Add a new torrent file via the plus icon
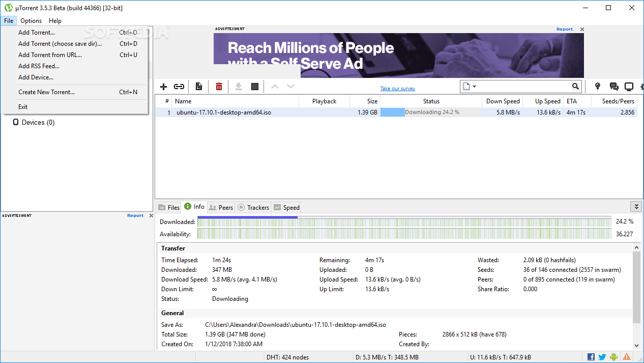 point(163,87)
